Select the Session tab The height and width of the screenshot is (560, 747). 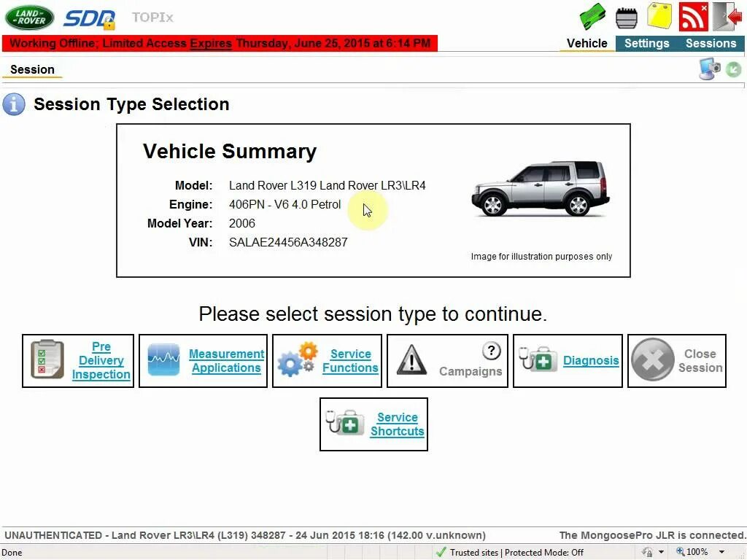[32, 69]
